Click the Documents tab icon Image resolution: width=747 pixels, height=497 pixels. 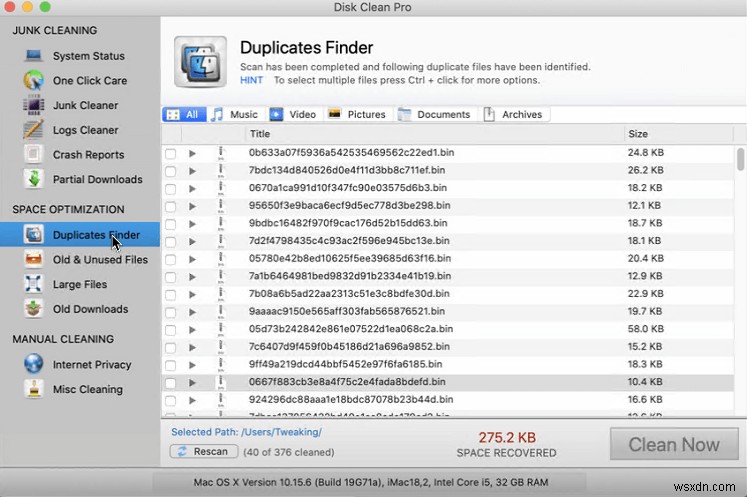(x=404, y=114)
